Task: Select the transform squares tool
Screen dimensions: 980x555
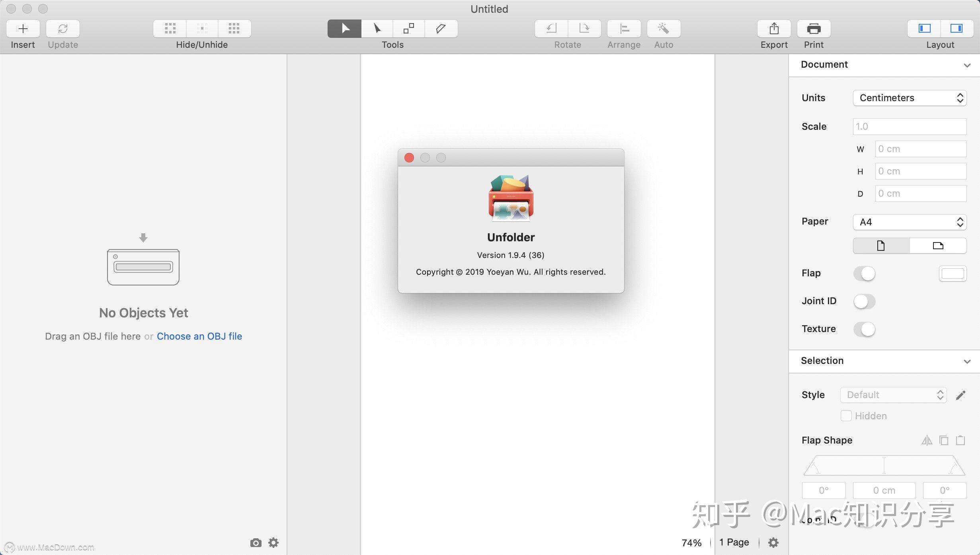Action: pos(408,28)
